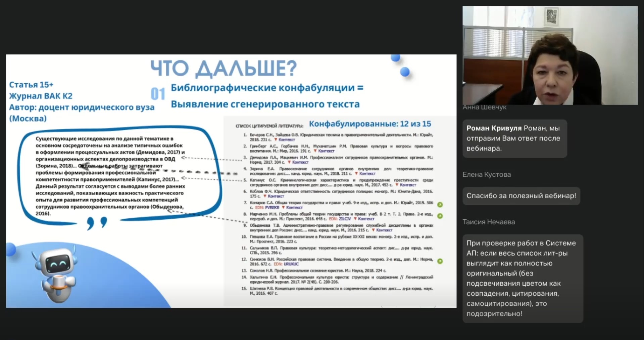Click the red triangle in reference 4 Зорина
The width and height of the screenshot is (644, 340).
click(x=356, y=174)
